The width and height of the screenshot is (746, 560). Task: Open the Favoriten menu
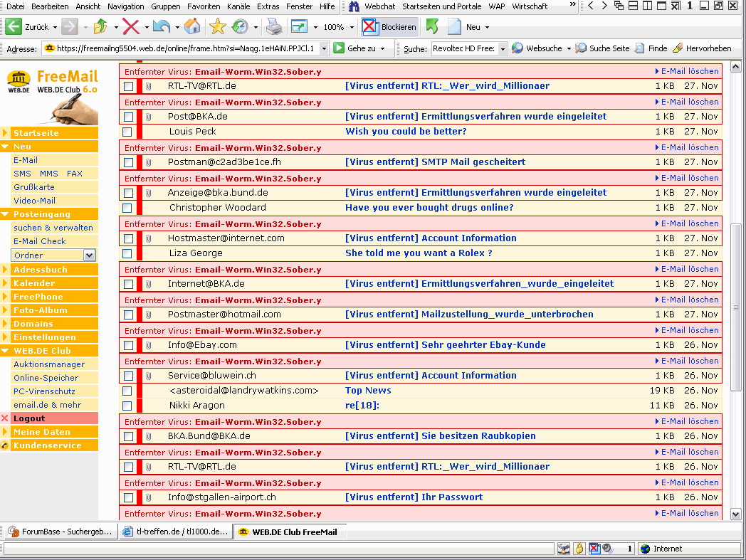pyautogui.click(x=204, y=6)
